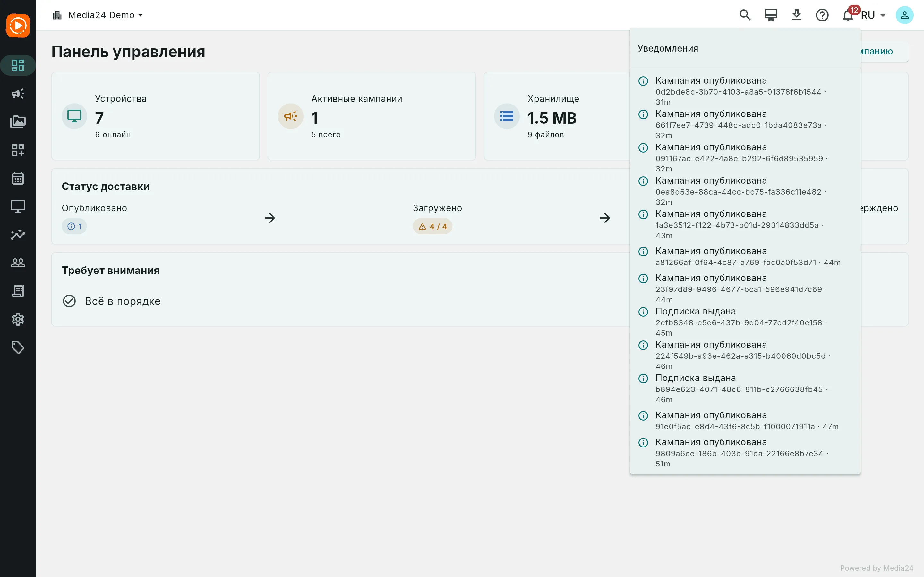Open the analytics sidebar icon

(x=18, y=234)
